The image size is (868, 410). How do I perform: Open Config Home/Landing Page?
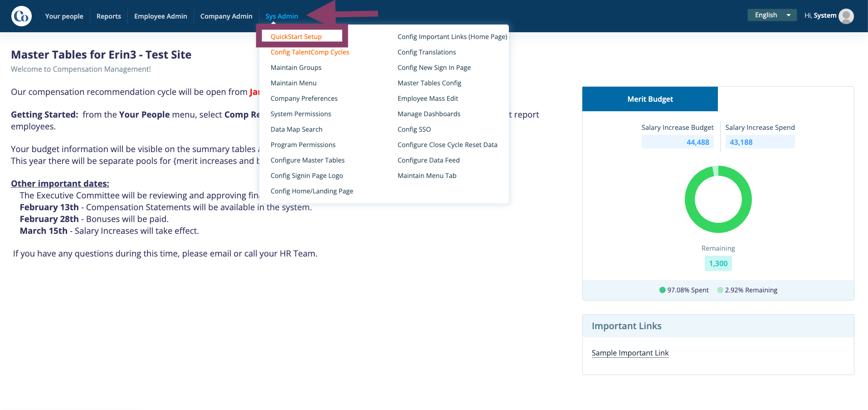(312, 191)
